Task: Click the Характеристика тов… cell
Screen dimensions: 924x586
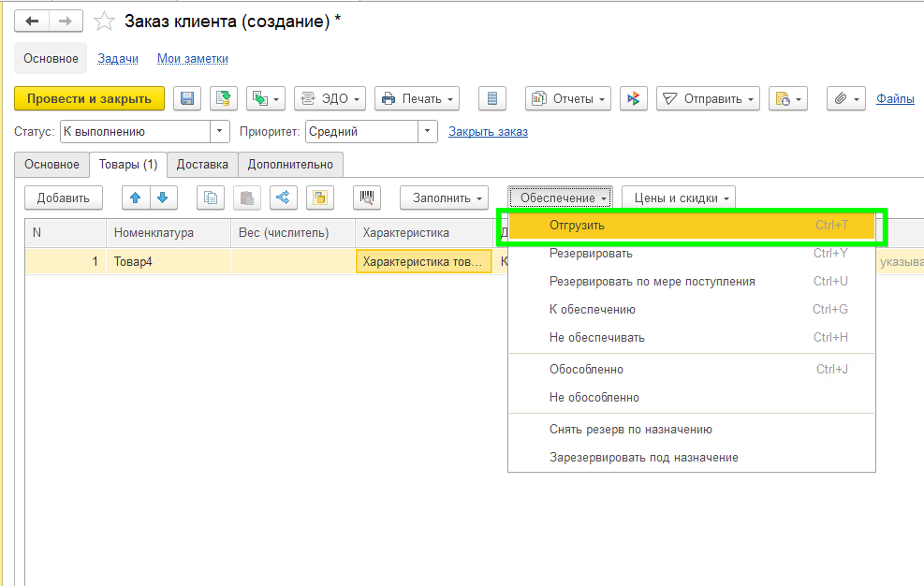Action: click(x=424, y=262)
